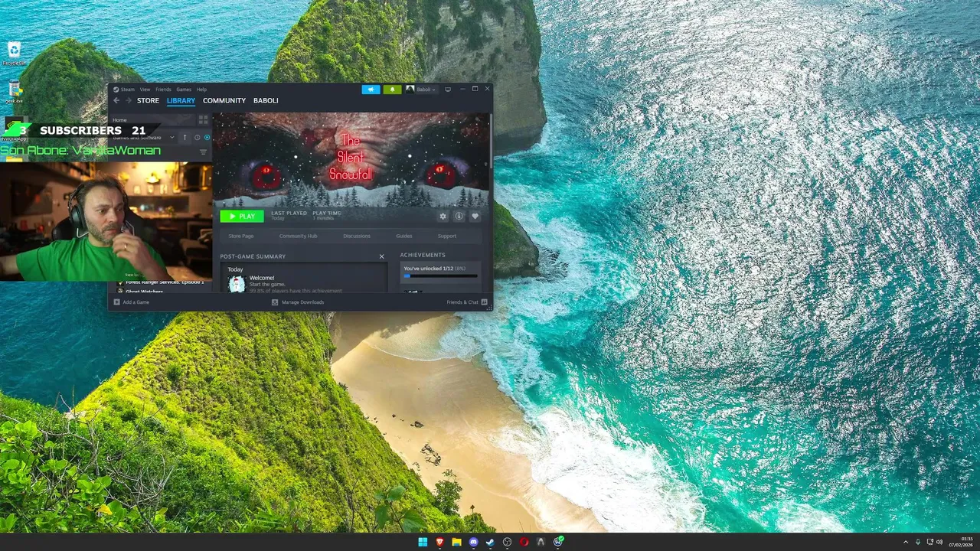Show hidden system tray icons
Image resolution: width=980 pixels, height=551 pixels.
[906, 542]
